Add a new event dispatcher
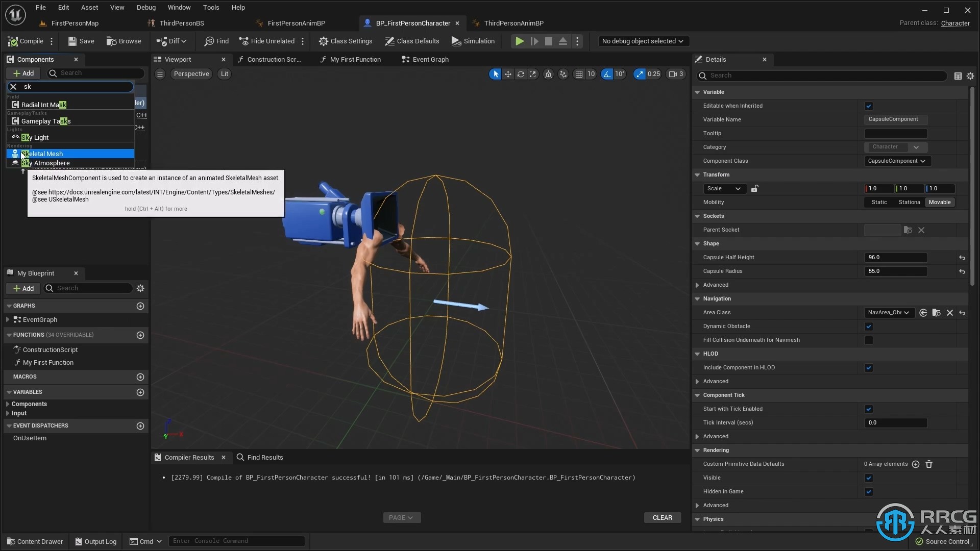 point(140,426)
